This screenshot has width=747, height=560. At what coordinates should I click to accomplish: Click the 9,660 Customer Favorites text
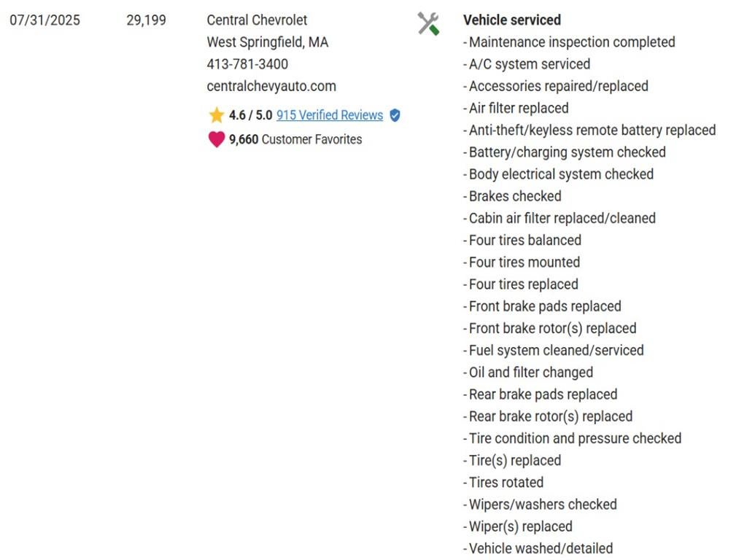tap(295, 139)
